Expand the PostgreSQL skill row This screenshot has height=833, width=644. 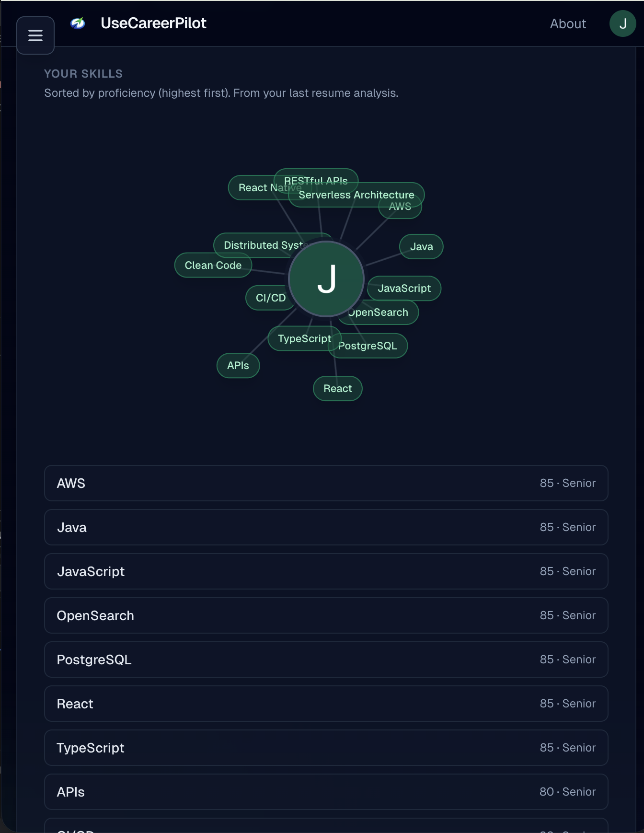coord(326,659)
